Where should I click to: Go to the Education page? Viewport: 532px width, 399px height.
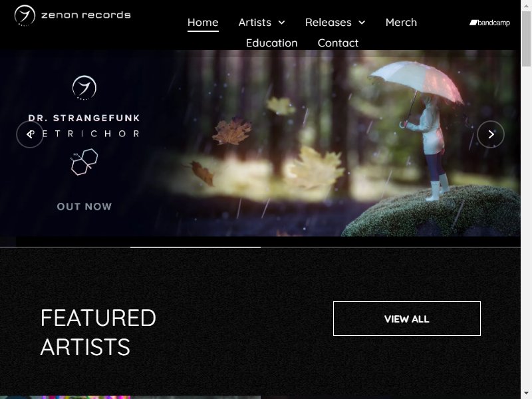(272, 43)
